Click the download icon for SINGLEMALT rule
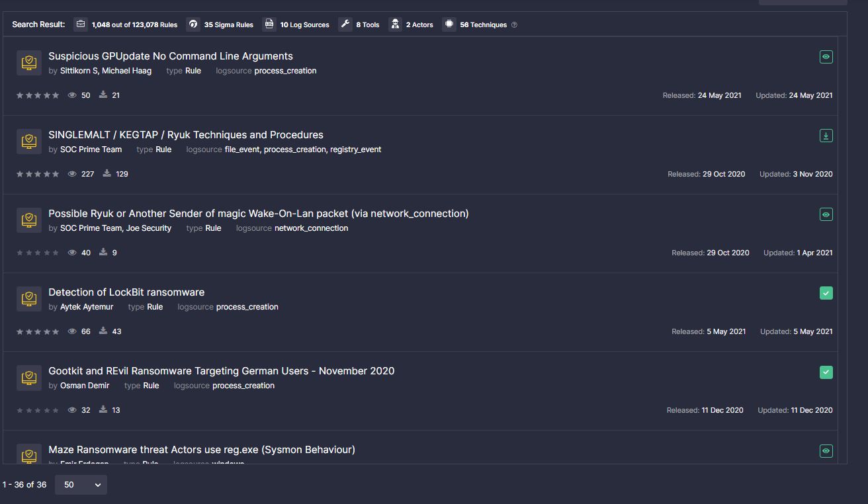 click(826, 136)
